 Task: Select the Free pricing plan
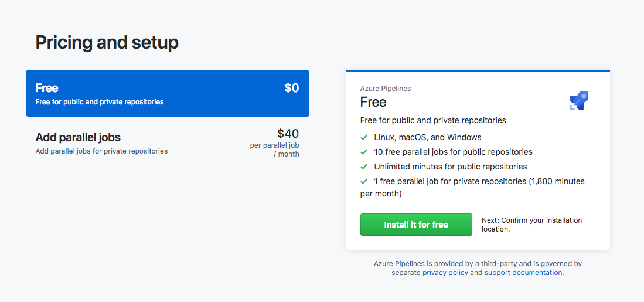pos(167,93)
